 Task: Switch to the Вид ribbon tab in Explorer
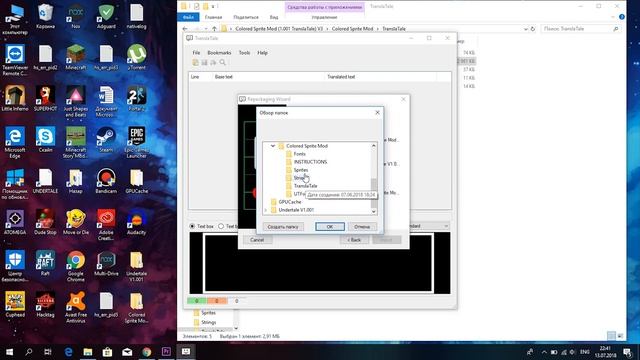pyautogui.click(x=274, y=17)
